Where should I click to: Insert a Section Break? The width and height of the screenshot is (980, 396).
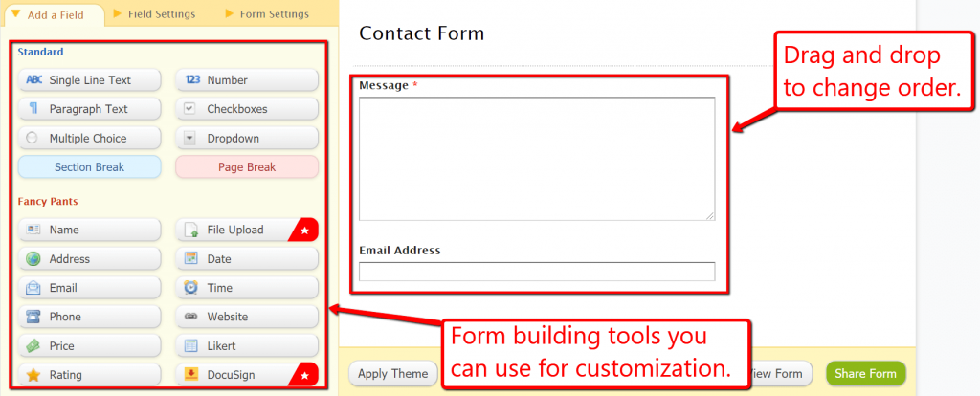[x=89, y=166]
